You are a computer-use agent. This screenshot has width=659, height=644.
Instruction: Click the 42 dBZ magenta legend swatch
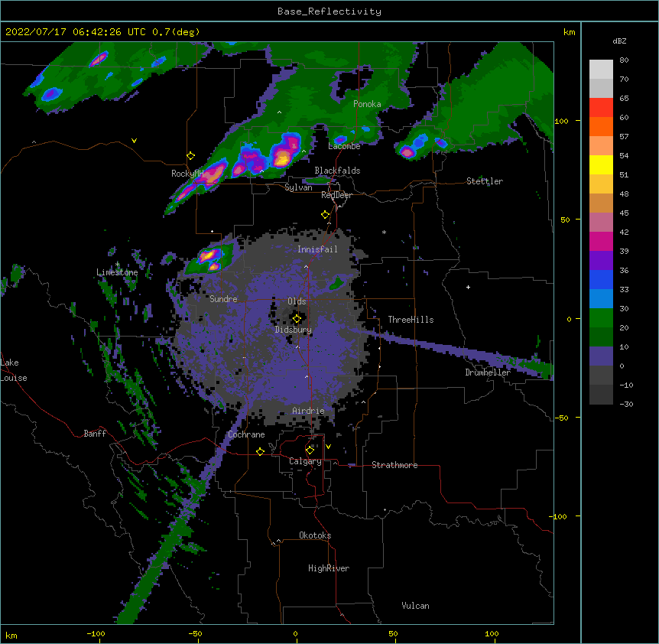(601, 241)
